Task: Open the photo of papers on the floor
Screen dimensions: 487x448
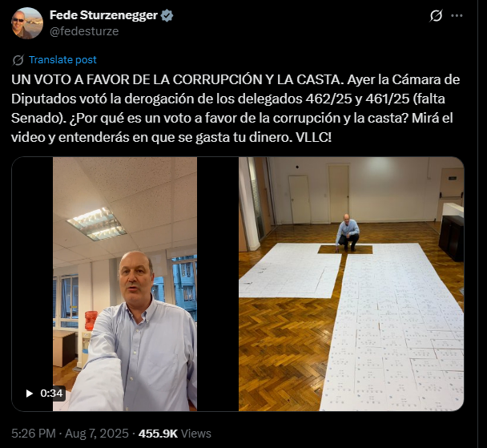Action: coord(352,284)
